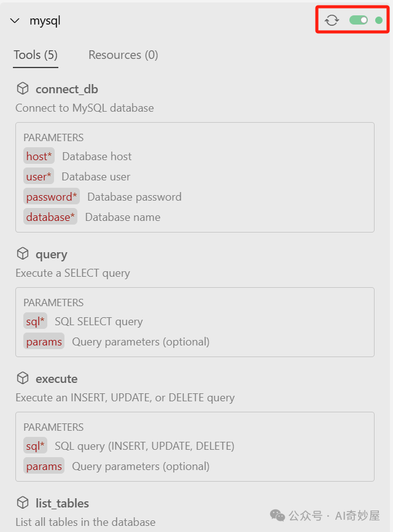Click the host* parameter tag
This screenshot has width=393, height=532.
point(39,156)
